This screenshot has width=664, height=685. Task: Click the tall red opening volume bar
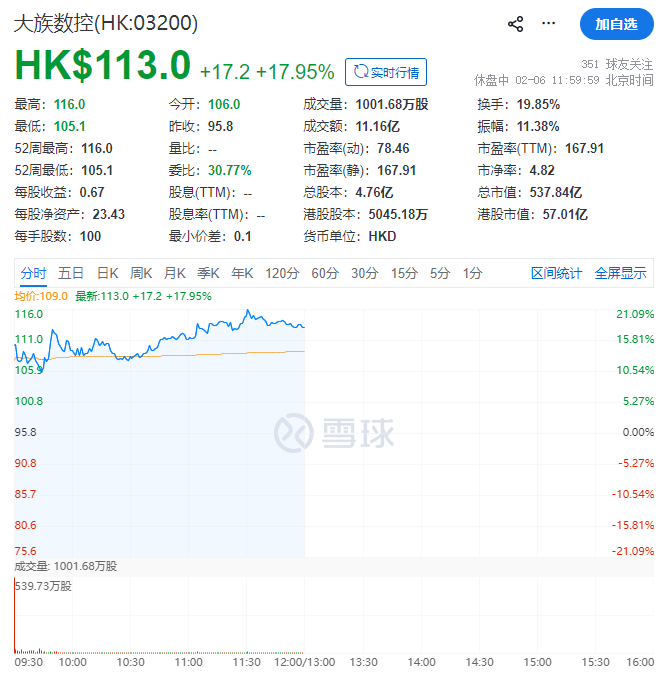coord(14,616)
